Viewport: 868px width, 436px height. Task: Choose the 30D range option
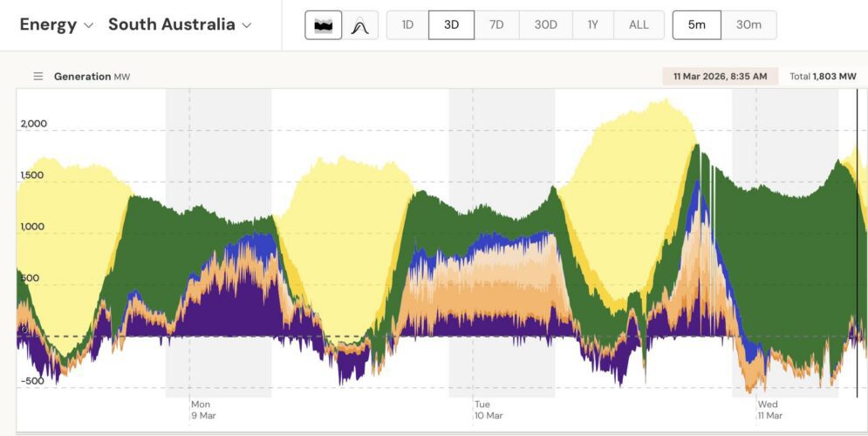545,25
